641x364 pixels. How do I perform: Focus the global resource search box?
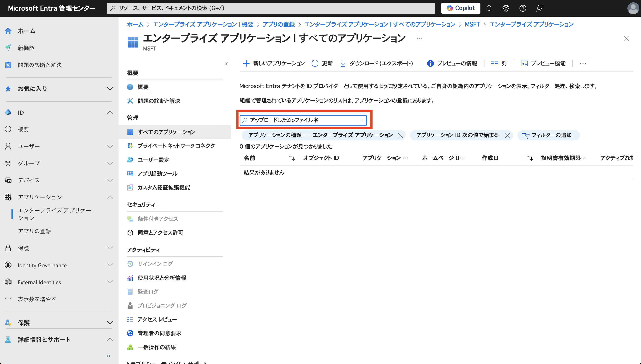pyautogui.click(x=271, y=8)
